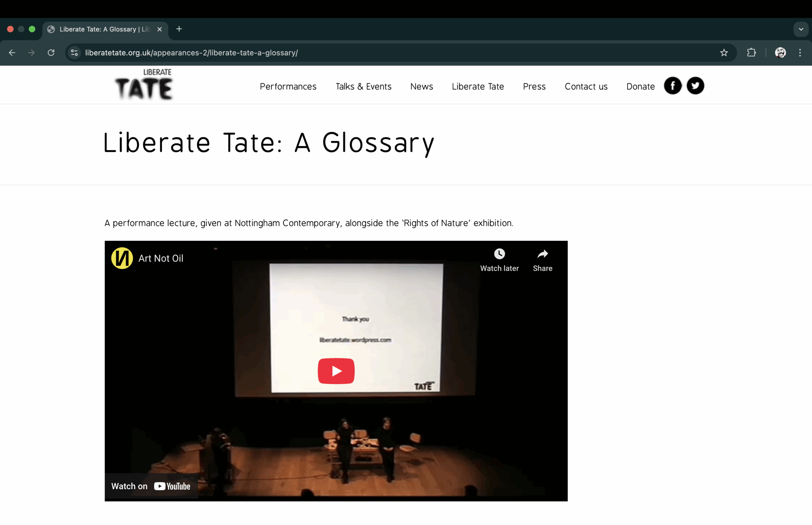Open the Chrome three-dot menu
812x525 pixels.
pyautogui.click(x=800, y=53)
